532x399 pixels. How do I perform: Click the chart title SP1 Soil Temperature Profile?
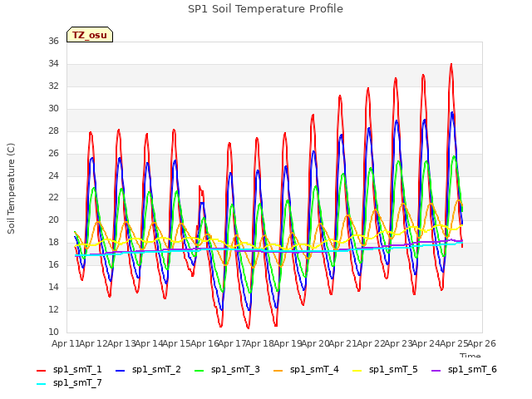(x=265, y=9)
